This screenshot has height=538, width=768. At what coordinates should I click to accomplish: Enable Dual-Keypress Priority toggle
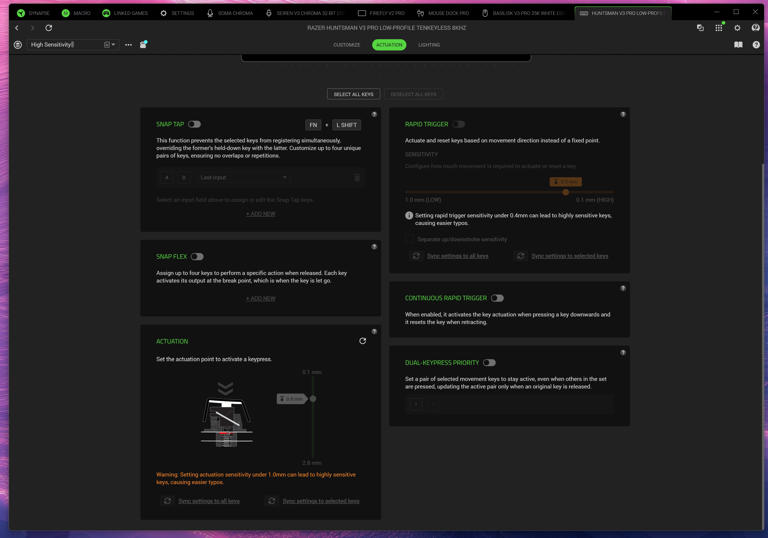click(489, 363)
